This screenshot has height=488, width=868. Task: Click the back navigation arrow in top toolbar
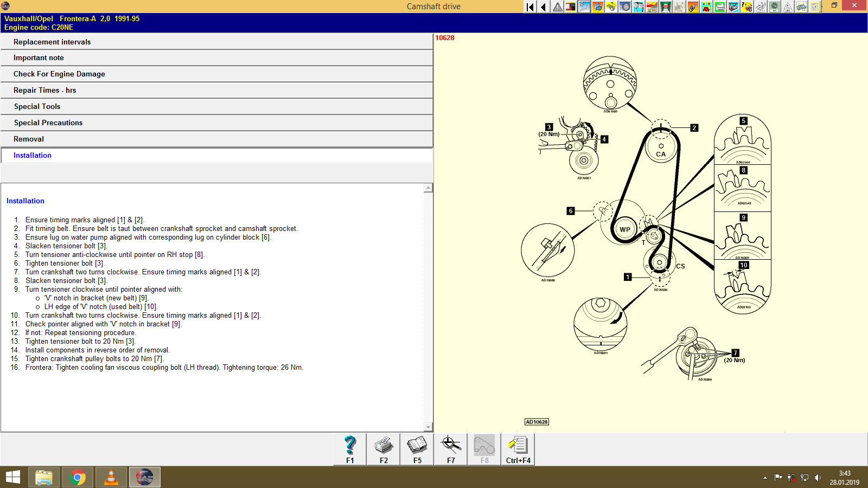[x=542, y=7]
